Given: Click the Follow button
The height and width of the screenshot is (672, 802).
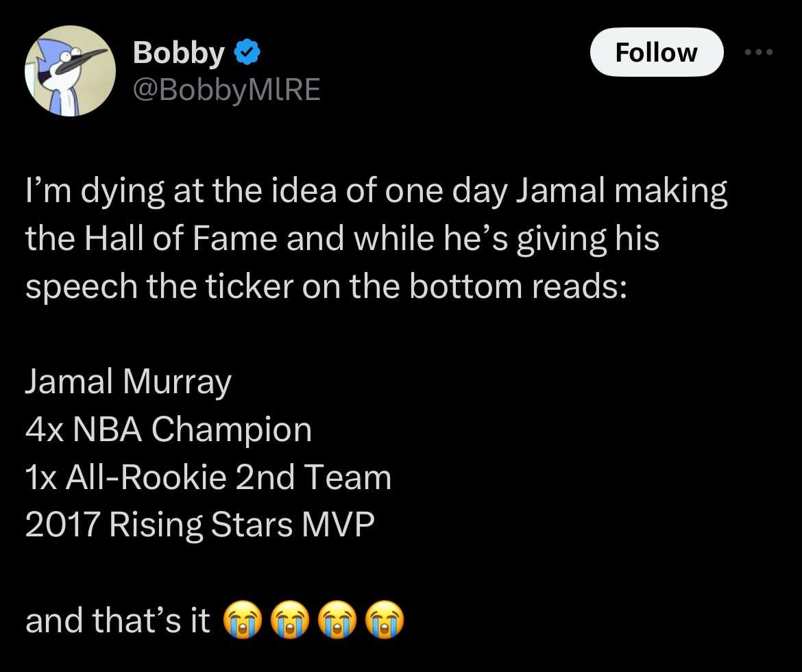Looking at the screenshot, I should 656,52.
